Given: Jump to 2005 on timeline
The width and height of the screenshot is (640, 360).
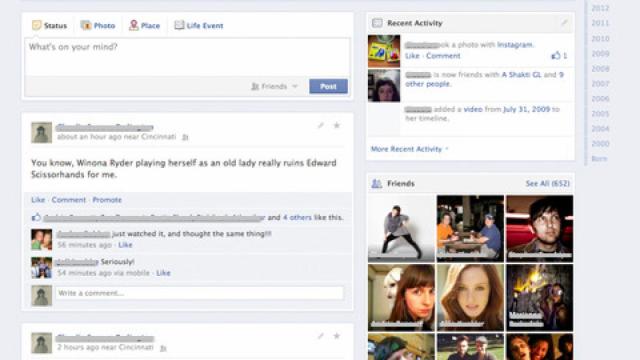Looking at the screenshot, I should (x=600, y=114).
